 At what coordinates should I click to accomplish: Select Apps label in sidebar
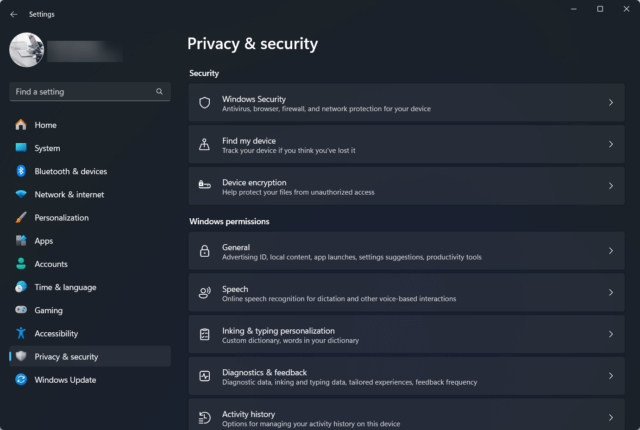[44, 241]
